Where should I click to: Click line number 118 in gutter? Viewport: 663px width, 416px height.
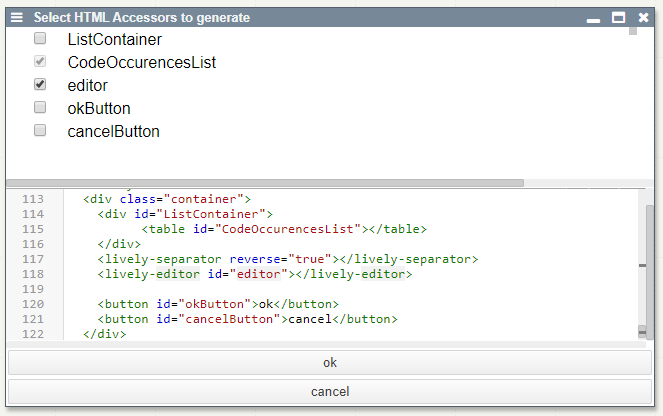point(33,274)
